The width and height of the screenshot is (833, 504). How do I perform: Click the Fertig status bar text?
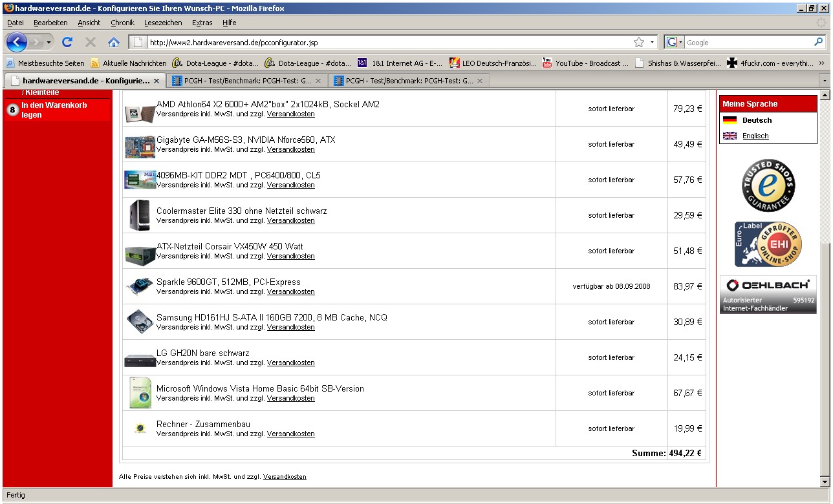(16, 495)
